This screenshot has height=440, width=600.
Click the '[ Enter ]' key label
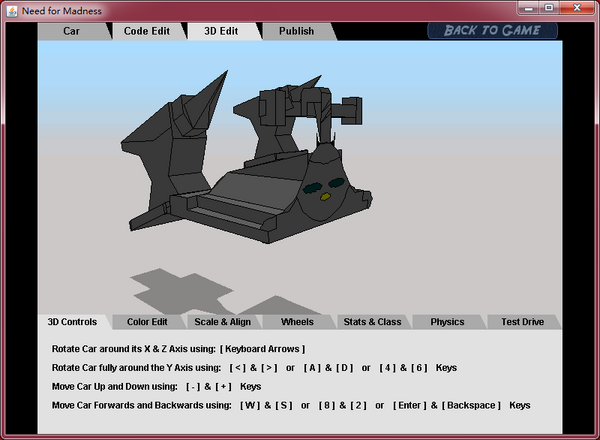coord(409,405)
